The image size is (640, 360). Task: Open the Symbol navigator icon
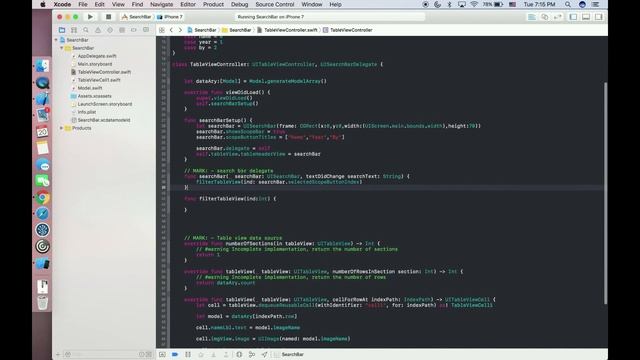pos(74,30)
